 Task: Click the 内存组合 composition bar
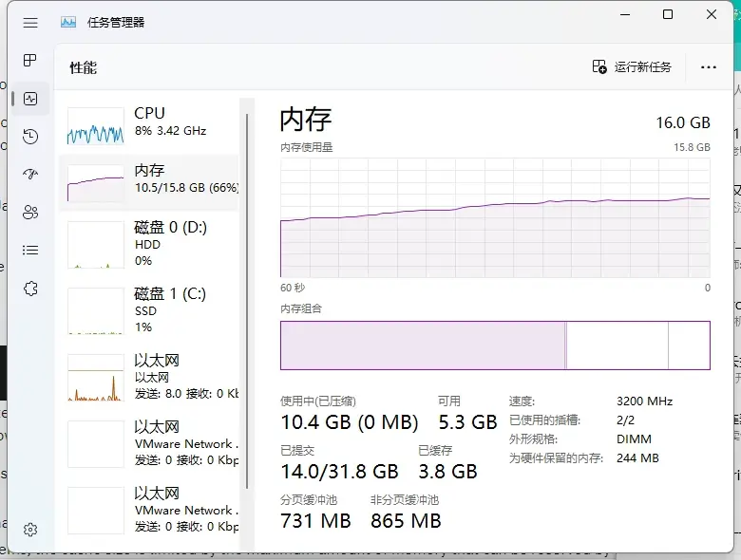tap(495, 345)
